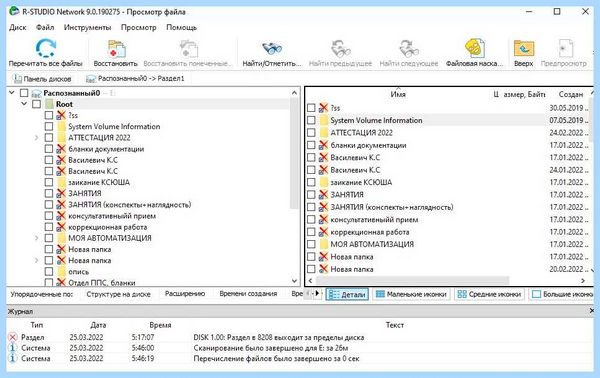Sort by Расширению
This screenshot has height=378, width=600.
tap(185, 294)
